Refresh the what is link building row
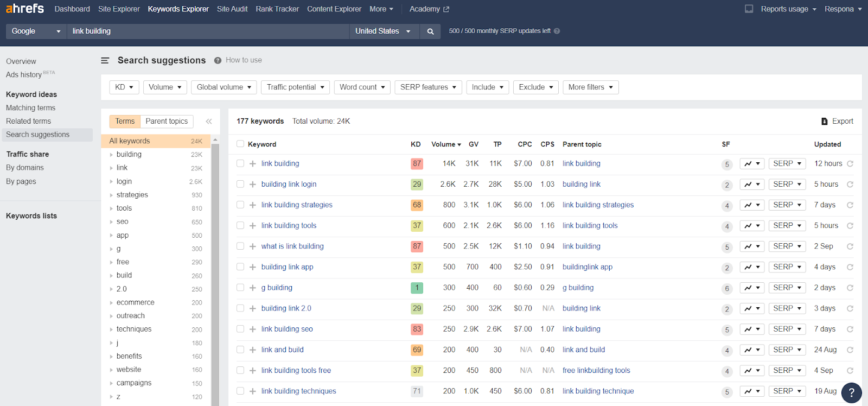Viewport: 868px width, 406px height. point(850,246)
